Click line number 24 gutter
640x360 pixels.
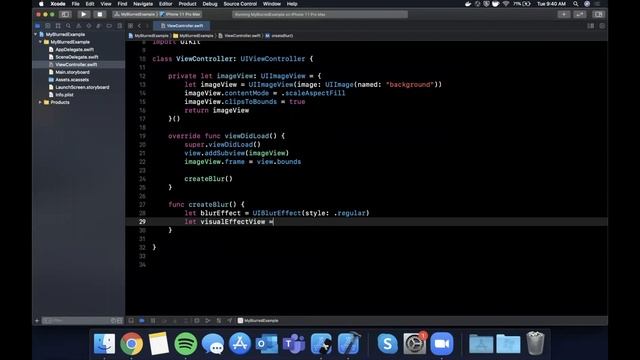coord(142,179)
